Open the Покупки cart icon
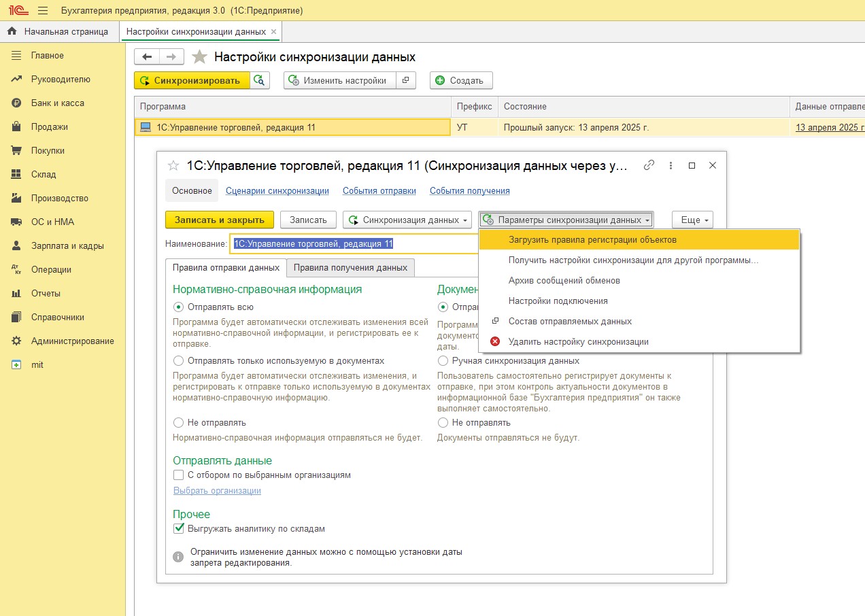Screen dimensions: 865x616 [x=16, y=150]
